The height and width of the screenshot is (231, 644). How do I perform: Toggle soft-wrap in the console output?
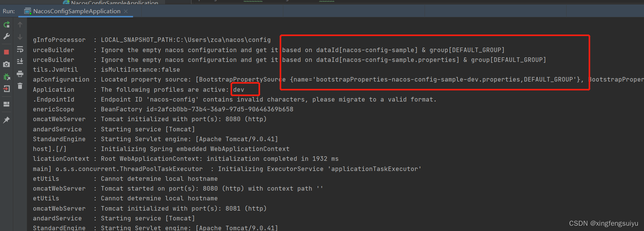click(x=20, y=49)
